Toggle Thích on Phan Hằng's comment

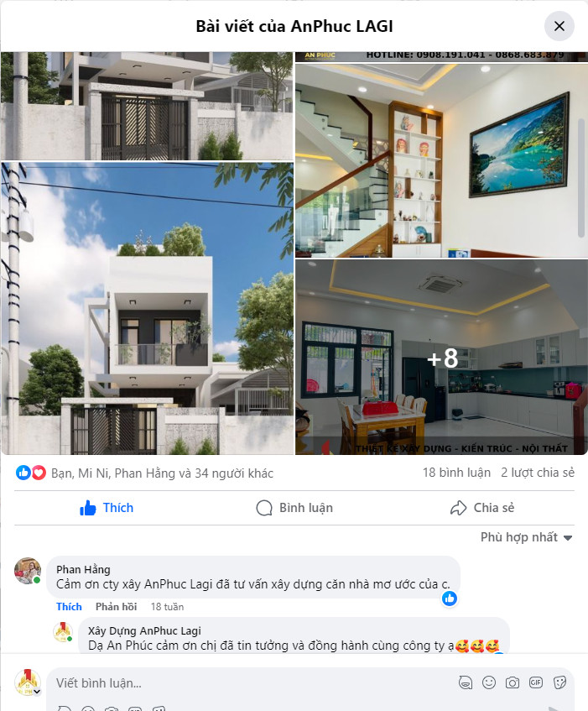pyautogui.click(x=69, y=607)
